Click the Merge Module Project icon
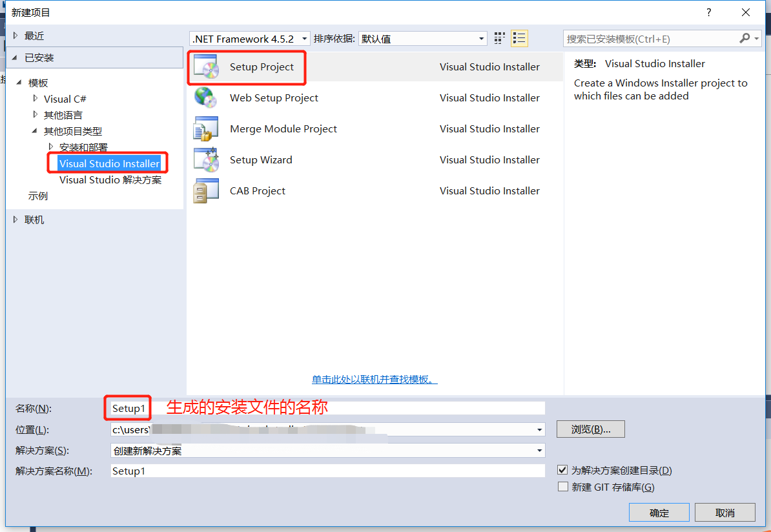 pos(207,129)
